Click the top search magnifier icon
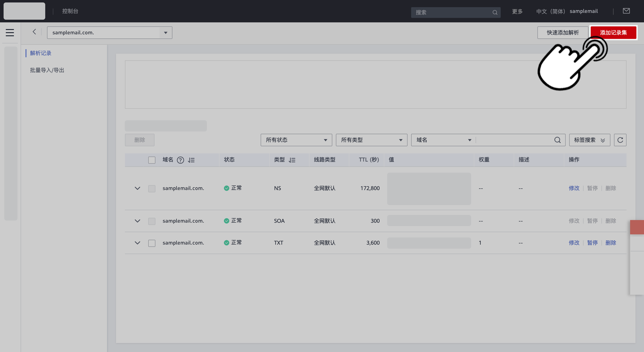This screenshot has height=352, width=644. click(495, 13)
